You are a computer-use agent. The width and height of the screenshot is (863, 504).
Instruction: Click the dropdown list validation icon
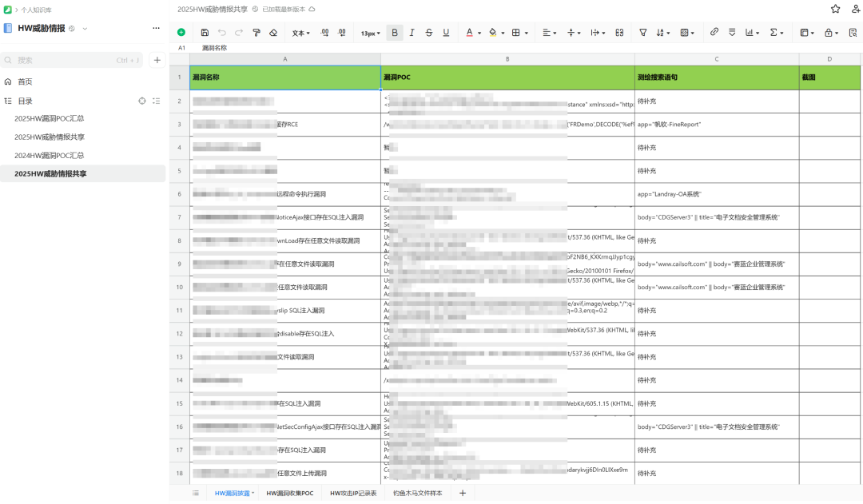coord(731,33)
